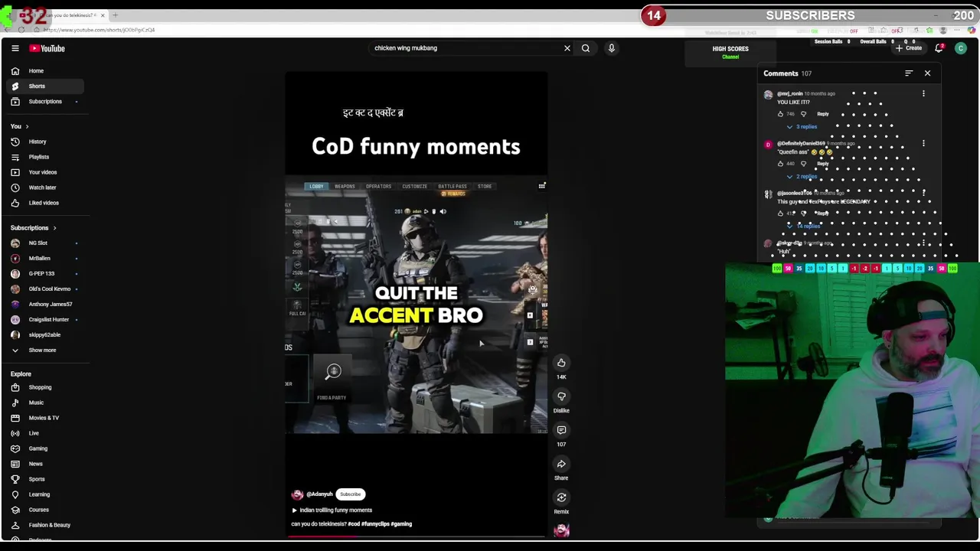Like the 'YOU LIKE IT!?' comment

coord(780,114)
